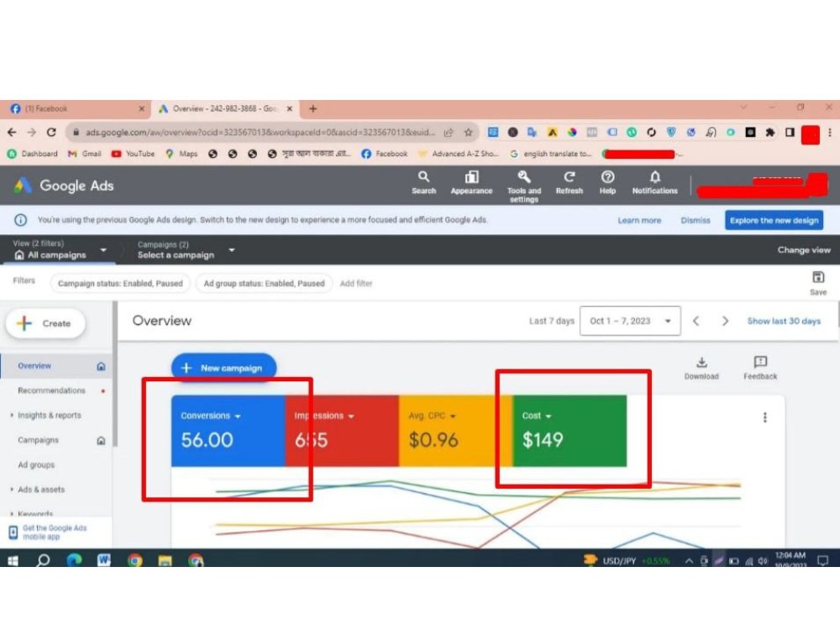Open the scorecard three-dot menu
This screenshot has height=630, width=840.
click(765, 417)
